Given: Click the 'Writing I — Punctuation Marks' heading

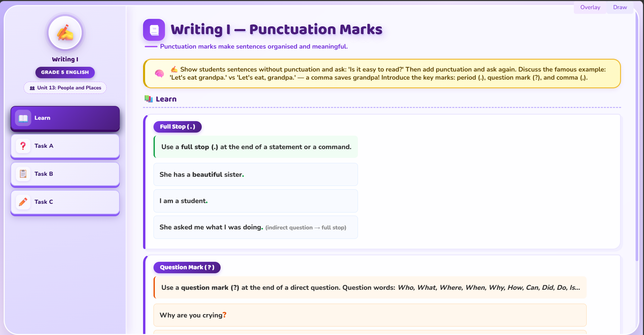Looking at the screenshot, I should click(277, 30).
